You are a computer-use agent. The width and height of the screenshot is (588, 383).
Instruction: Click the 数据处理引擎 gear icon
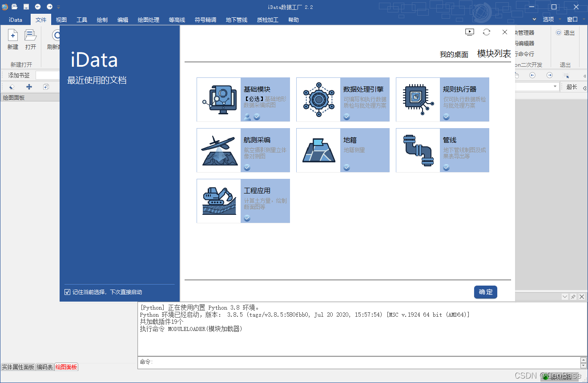(318, 100)
